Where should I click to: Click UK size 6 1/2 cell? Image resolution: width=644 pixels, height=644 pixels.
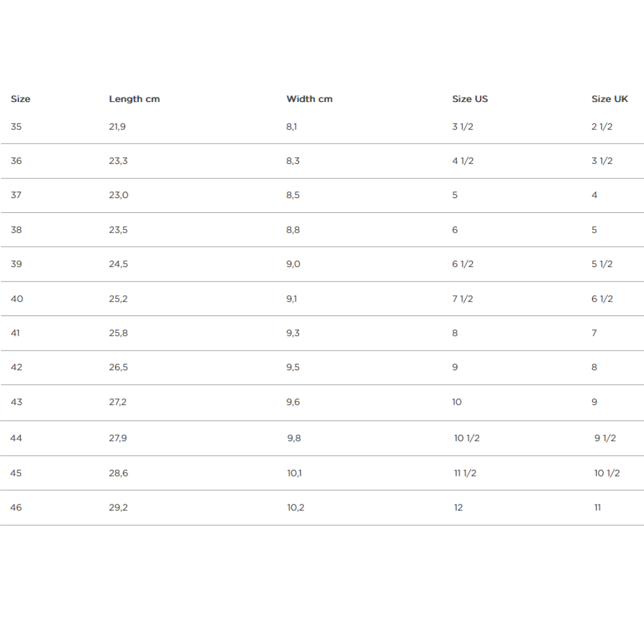pos(602,299)
